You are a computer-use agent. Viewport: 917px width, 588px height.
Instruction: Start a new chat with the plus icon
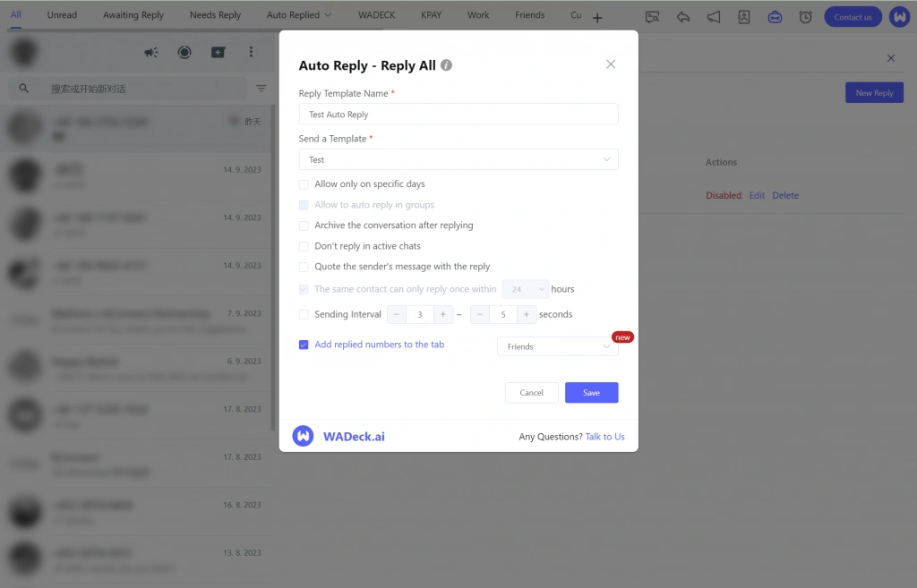(x=218, y=52)
